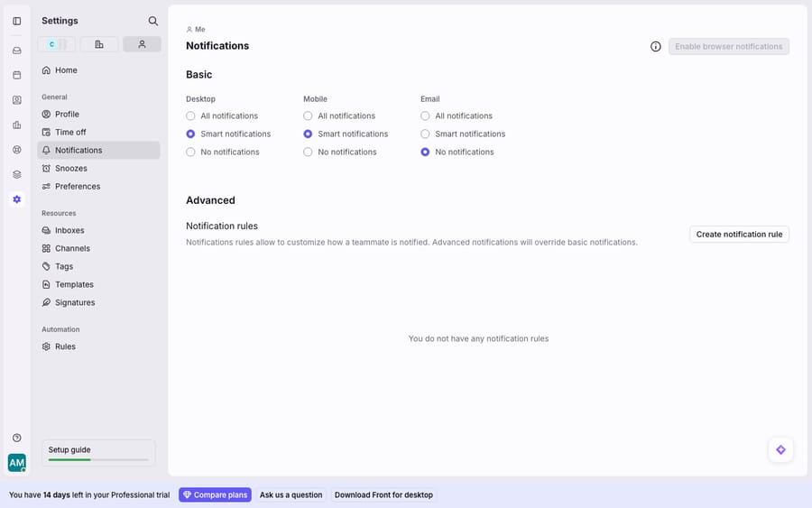Click Enable browser notifications button
Screen dimensions: 812x508
(729, 47)
